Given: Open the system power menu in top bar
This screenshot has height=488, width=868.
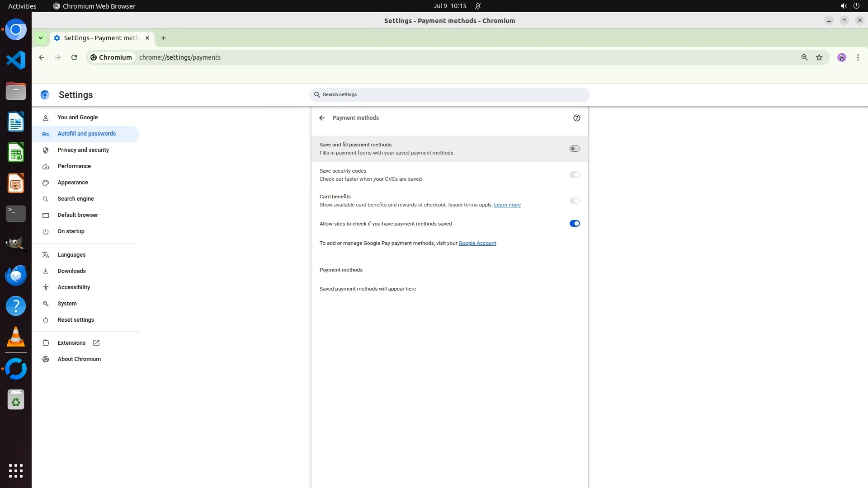Looking at the screenshot, I should (x=856, y=6).
